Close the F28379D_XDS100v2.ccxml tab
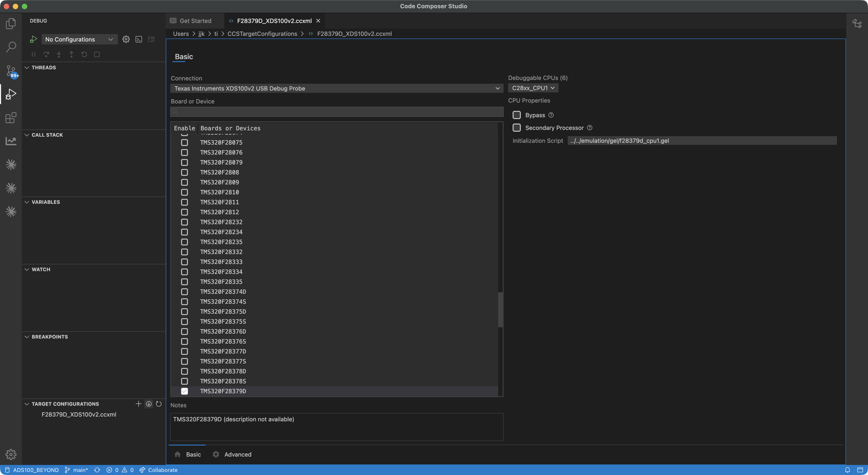Viewport: 868px width, 475px height. click(x=318, y=21)
